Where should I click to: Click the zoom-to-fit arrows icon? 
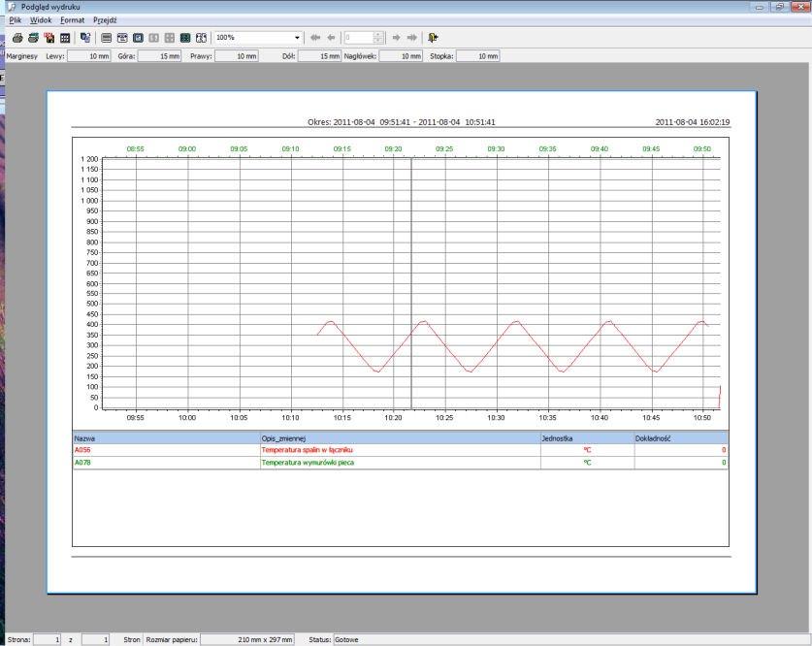201,38
